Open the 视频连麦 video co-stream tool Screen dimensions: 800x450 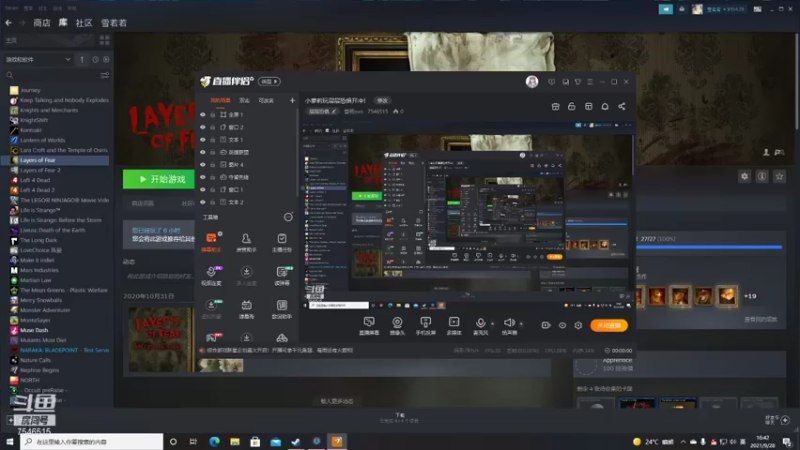[211, 275]
